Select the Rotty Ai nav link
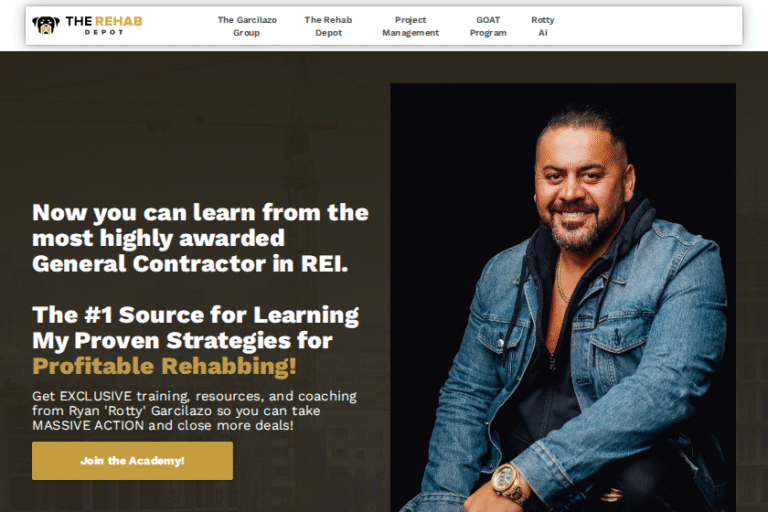The image size is (768, 512). 543,26
